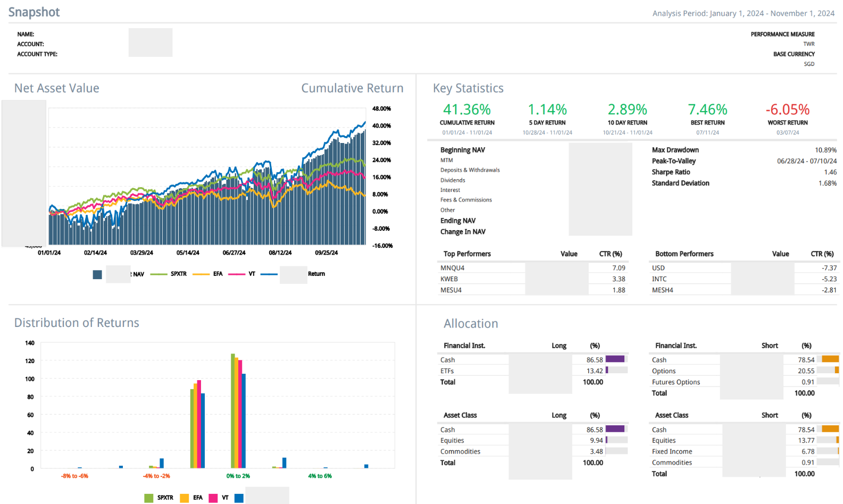
Task: Click the 1.14% 5 day return figure
Action: tap(547, 110)
